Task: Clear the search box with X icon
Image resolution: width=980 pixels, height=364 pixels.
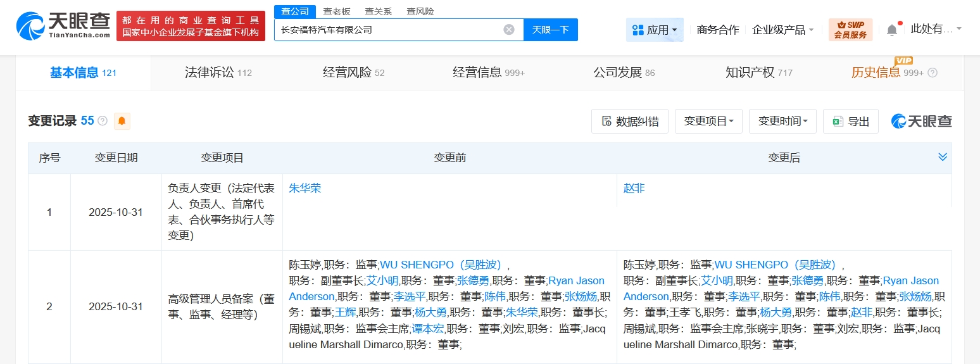Action: 509,30
